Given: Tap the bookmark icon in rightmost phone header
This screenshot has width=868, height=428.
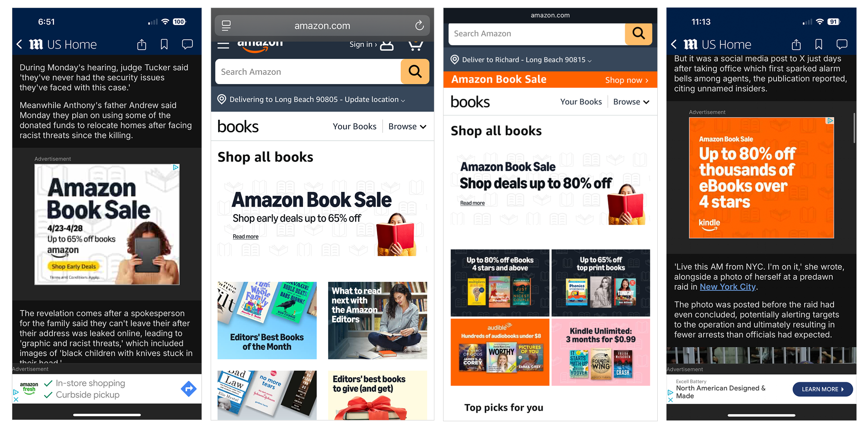Looking at the screenshot, I should click(x=819, y=44).
